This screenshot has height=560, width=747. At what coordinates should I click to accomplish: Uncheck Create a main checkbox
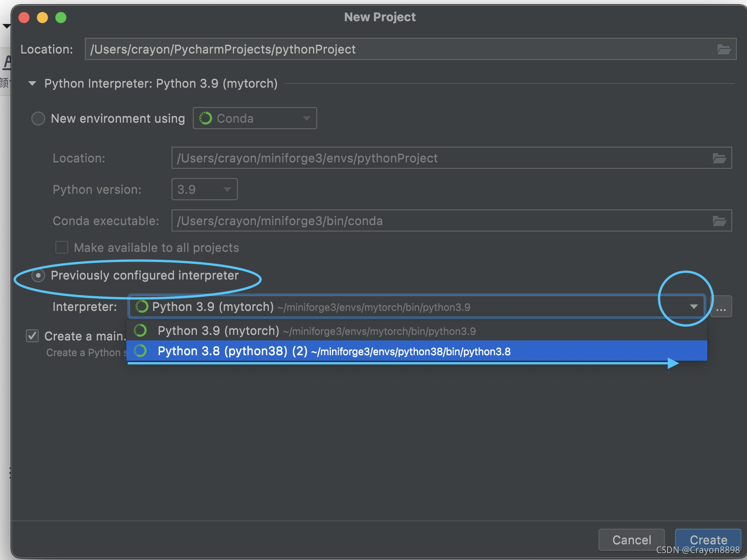click(31, 336)
